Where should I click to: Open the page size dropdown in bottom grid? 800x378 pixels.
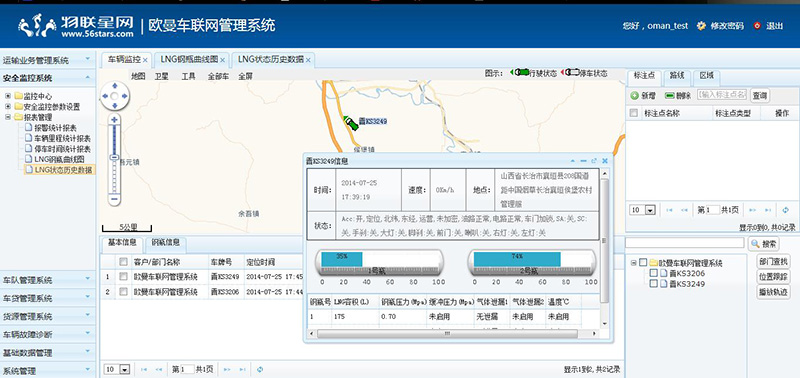coord(125,369)
